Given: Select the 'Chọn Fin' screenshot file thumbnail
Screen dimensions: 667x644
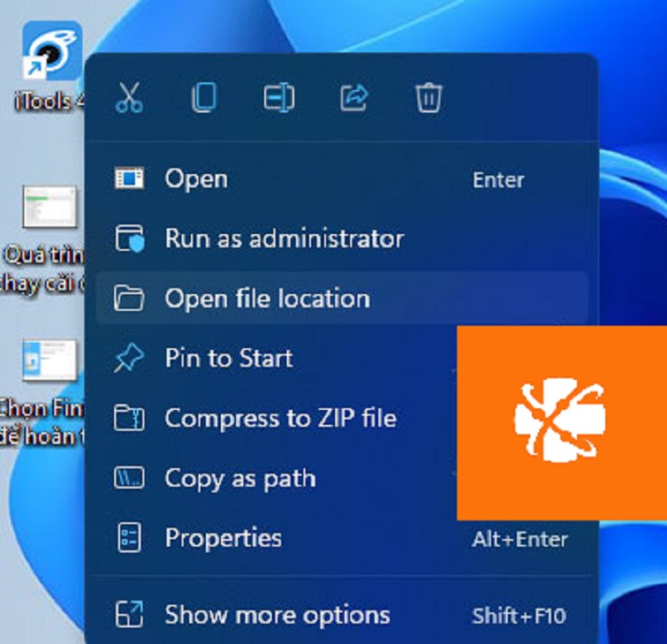Looking at the screenshot, I should click(x=50, y=360).
